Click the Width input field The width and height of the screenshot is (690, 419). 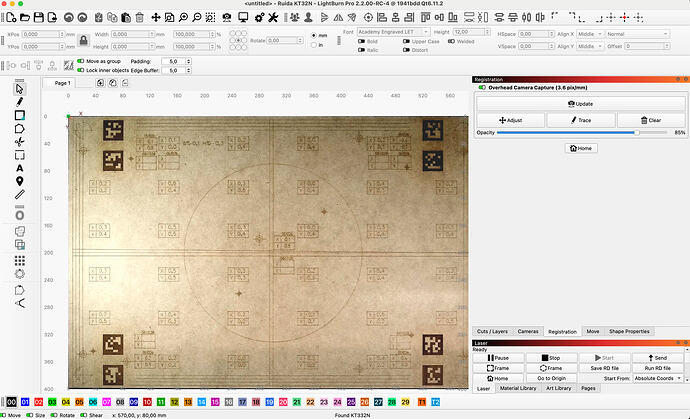[x=132, y=34]
